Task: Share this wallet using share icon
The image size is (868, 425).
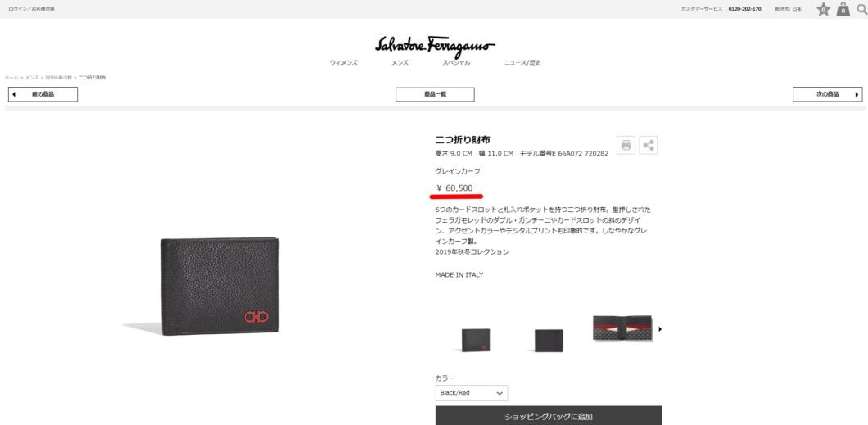Action: tap(649, 145)
